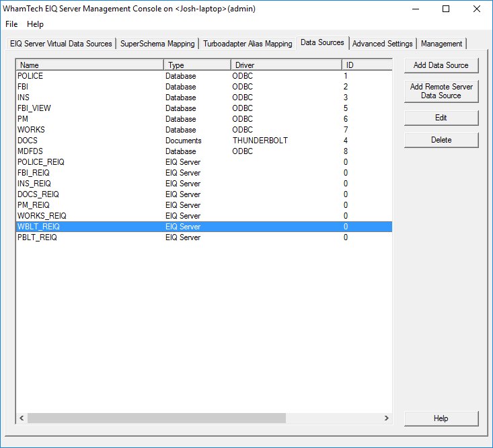Click the horizontal scrollbar right arrow

pos(387,418)
